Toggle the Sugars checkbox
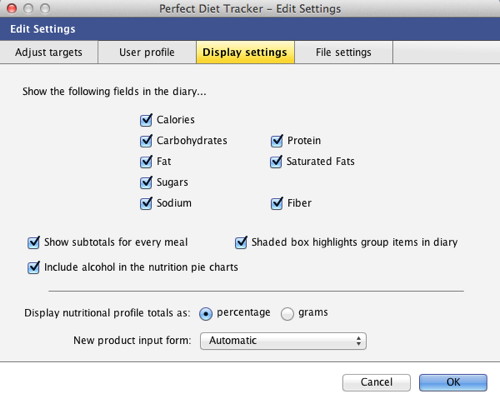Image resolution: width=500 pixels, height=404 pixels. (146, 182)
